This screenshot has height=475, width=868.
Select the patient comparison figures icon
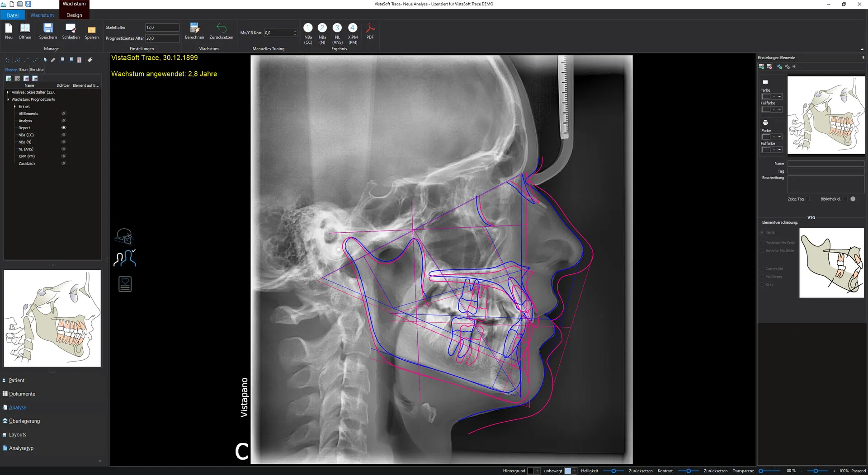[125, 258]
